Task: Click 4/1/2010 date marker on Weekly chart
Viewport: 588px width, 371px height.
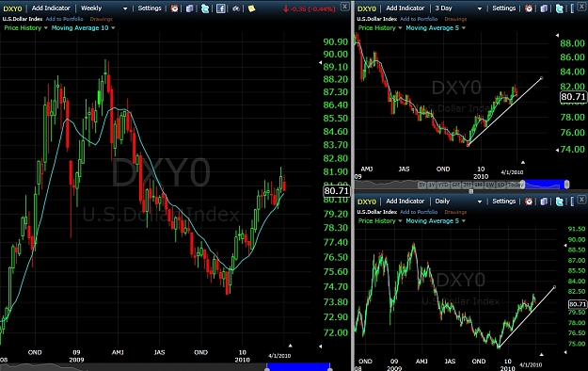Action: (x=279, y=356)
